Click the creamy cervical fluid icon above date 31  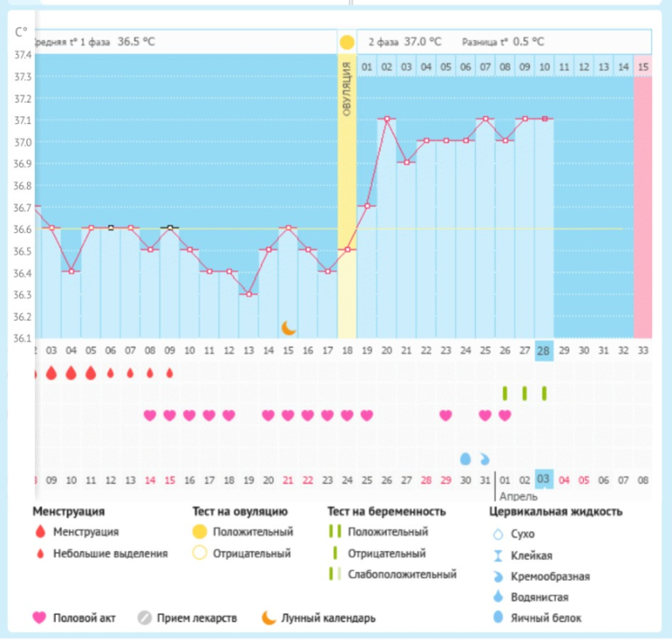coord(485,458)
